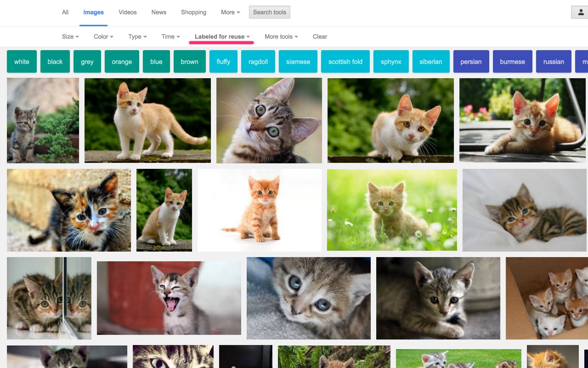Switch to the Images tab

coord(93,12)
